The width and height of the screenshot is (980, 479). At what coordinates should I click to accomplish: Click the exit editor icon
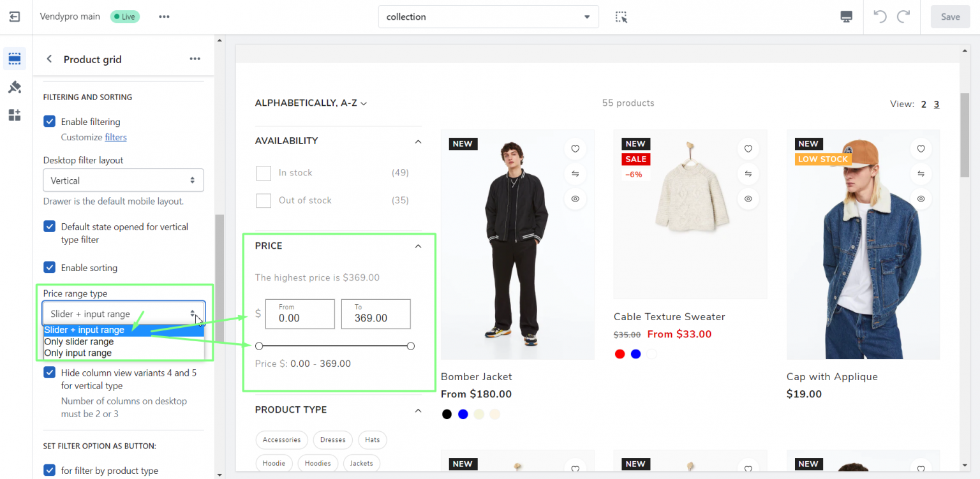(15, 17)
